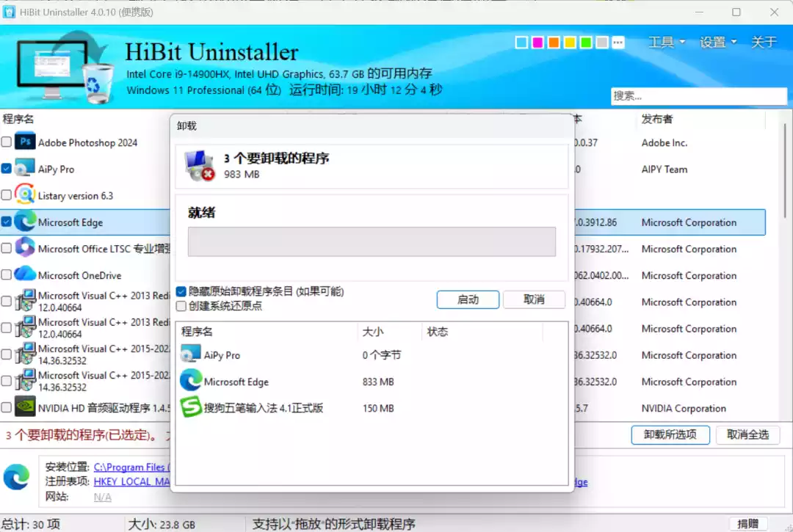
Task: Check the Microsoft Office LTSC checkbox
Action: tap(7, 248)
